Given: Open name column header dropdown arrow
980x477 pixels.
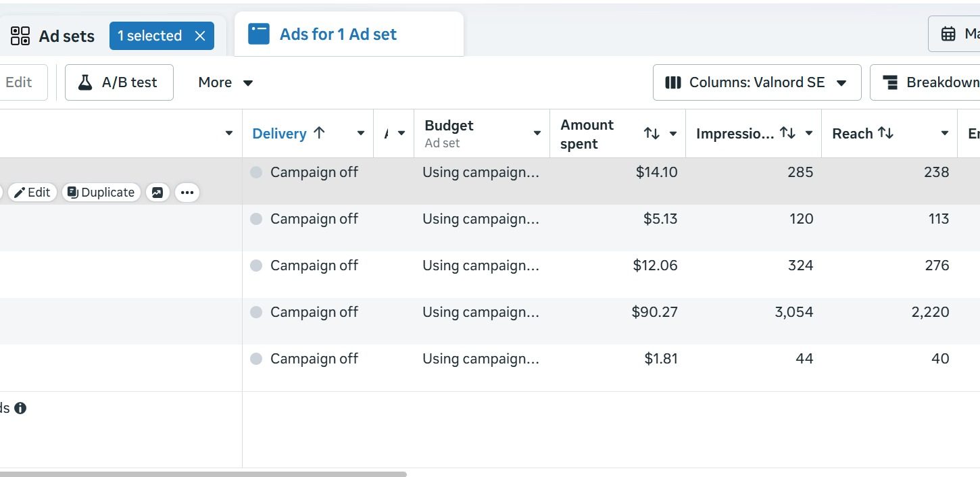Looking at the screenshot, I should (x=229, y=133).
